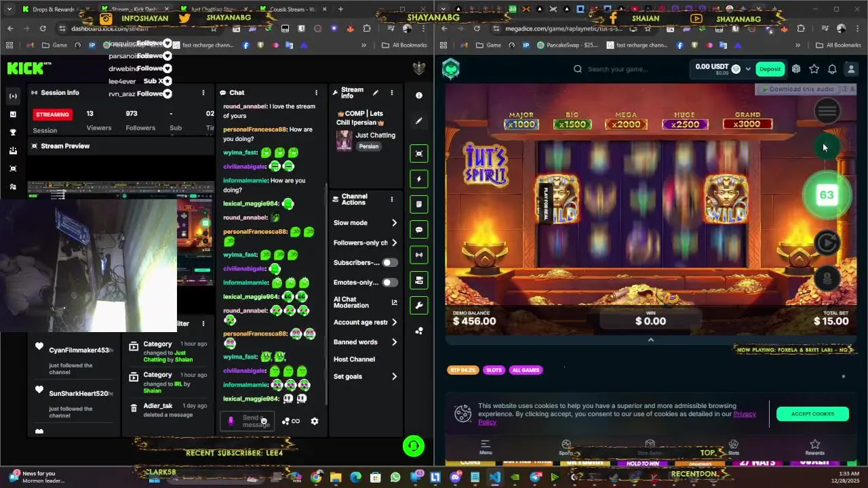Open the Channel Actions three-dot menu
The image size is (868, 488).
391,199
